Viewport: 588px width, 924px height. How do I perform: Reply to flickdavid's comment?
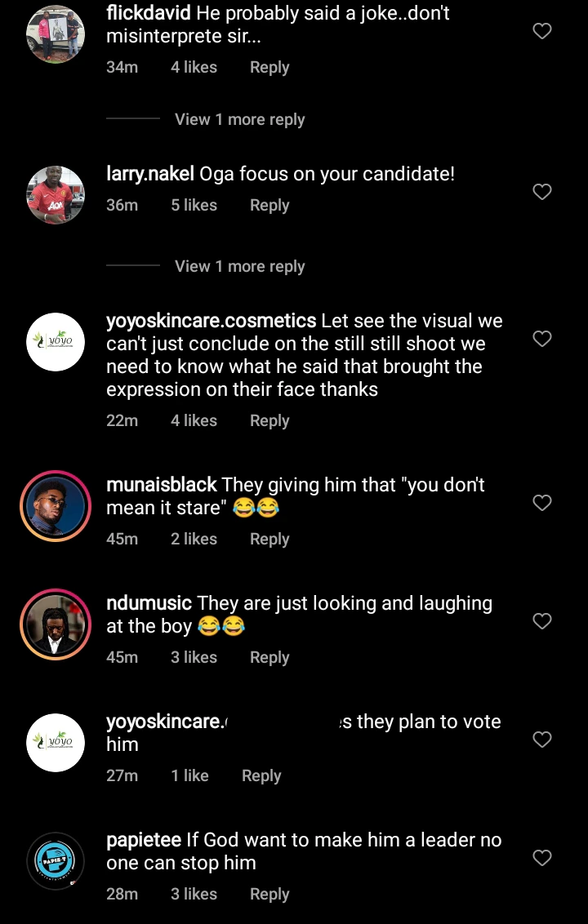tap(269, 68)
